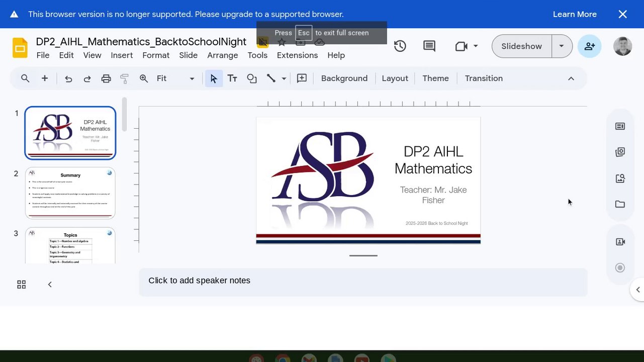Click the filmstrip vertical scrollbar
This screenshot has height=362, width=644.
click(124, 115)
